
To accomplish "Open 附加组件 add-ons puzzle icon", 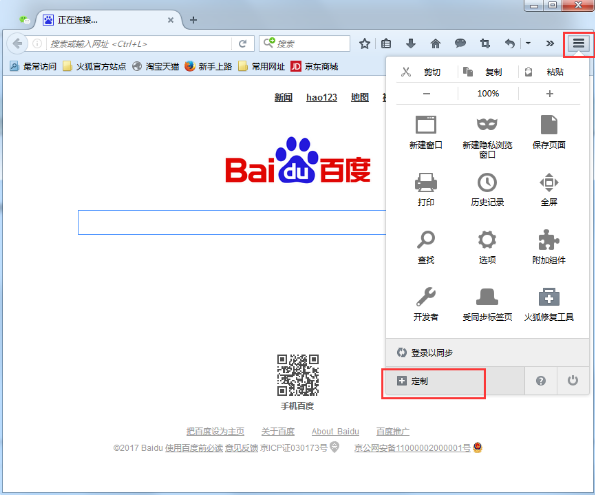I will (549, 240).
